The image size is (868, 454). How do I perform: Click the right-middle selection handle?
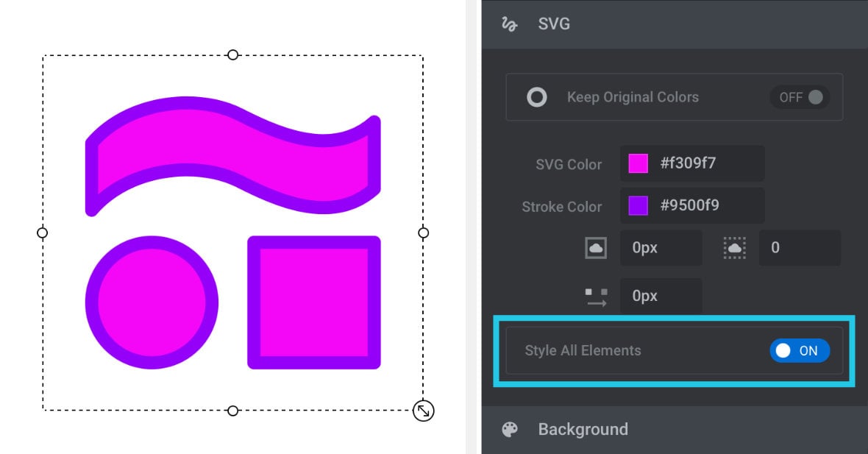pos(424,233)
